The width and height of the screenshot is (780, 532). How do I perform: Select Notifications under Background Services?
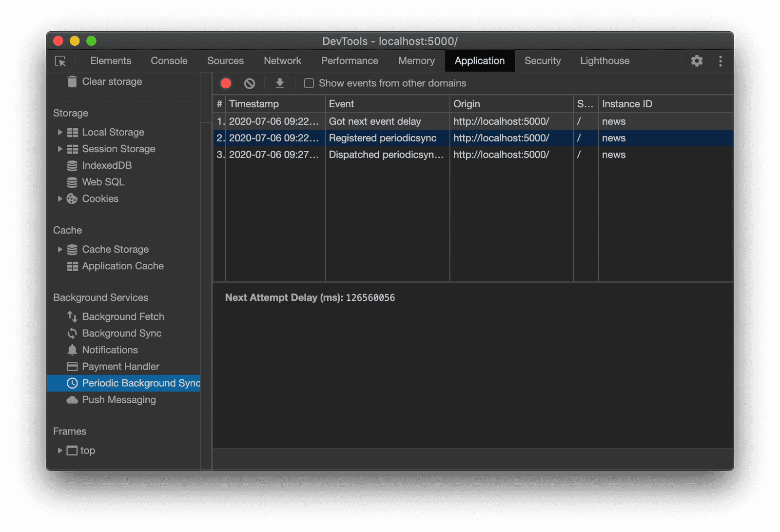[110, 350]
